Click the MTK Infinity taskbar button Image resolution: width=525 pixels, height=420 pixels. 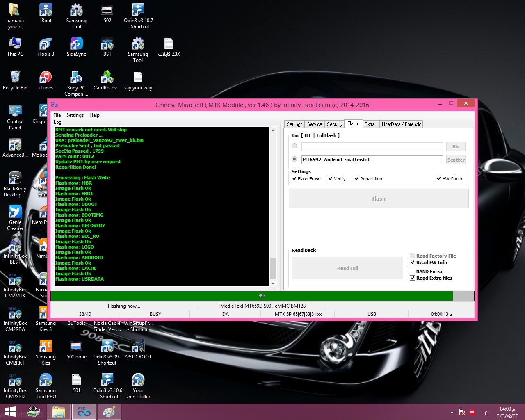(x=84, y=412)
